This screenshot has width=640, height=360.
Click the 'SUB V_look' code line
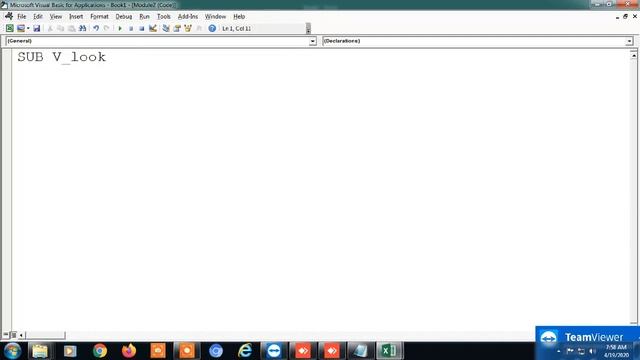point(62,57)
